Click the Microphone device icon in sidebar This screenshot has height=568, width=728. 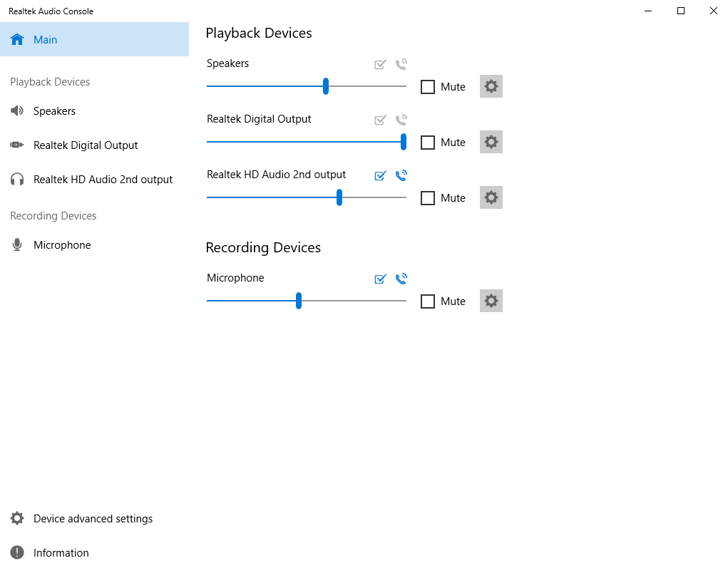16,244
